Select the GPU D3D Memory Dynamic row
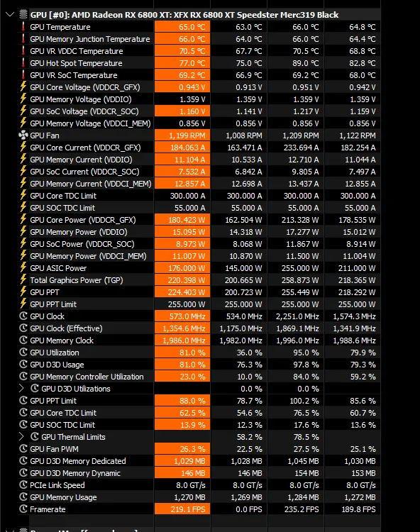Image resolution: width=420 pixels, height=532 pixels. point(199,473)
